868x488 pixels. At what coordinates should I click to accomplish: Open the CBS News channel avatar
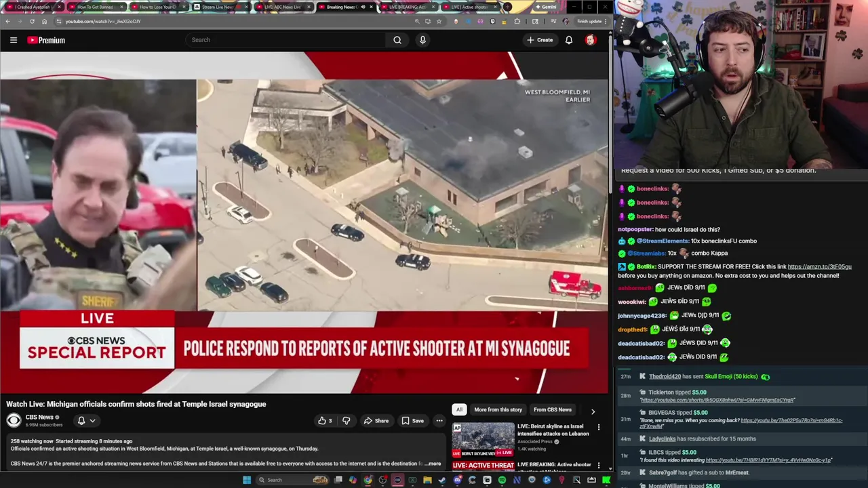(14, 420)
